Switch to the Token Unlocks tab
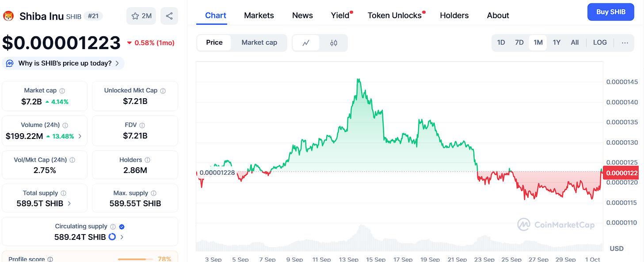 (394, 15)
